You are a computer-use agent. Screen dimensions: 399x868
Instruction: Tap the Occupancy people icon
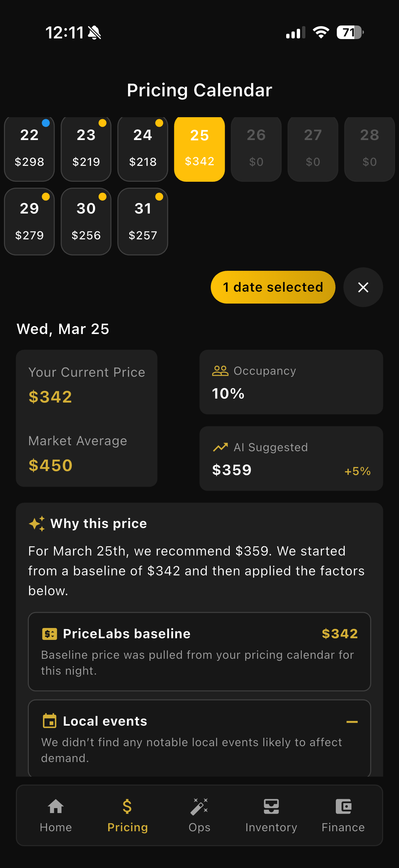[220, 371]
